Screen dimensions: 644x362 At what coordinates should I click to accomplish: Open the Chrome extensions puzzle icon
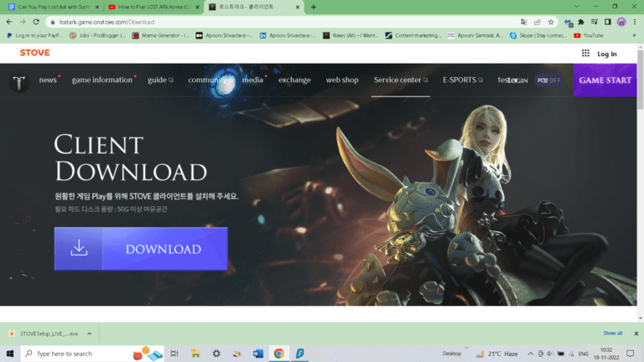581,22
